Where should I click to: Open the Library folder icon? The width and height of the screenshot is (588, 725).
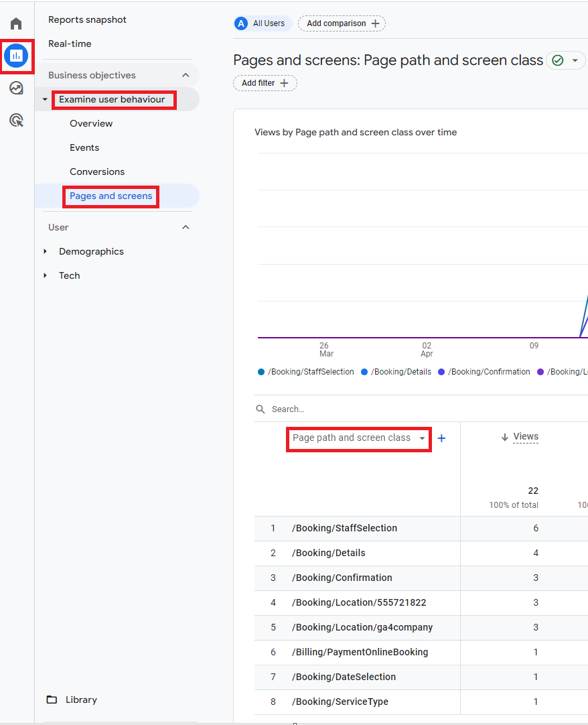click(x=52, y=700)
